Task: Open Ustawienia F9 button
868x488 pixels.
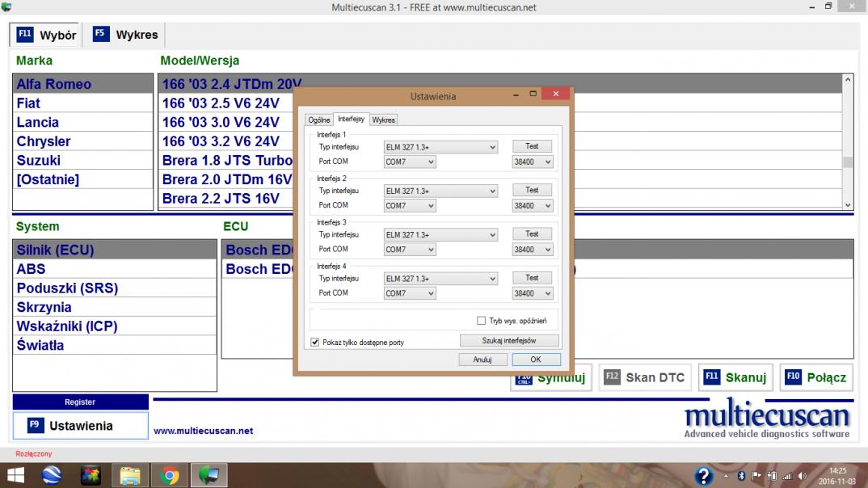Action: point(80,426)
